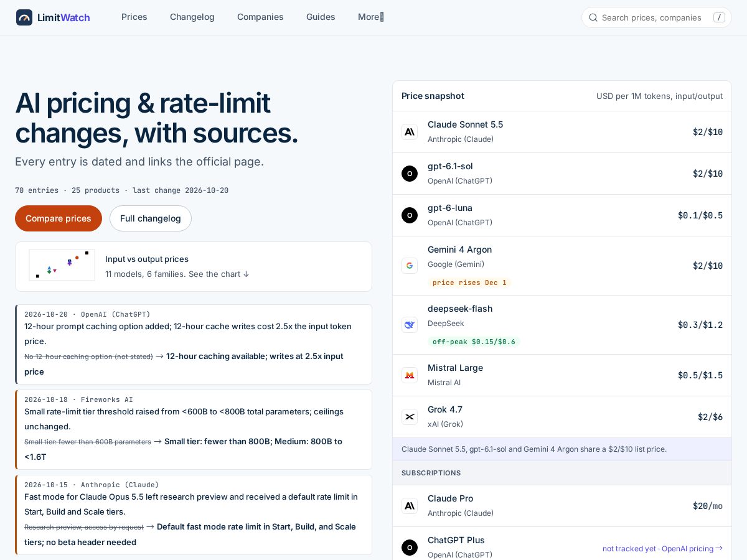This screenshot has width=747, height=560.
Task: Click the DeepSeek icon beside deepseek-flash
Action: (410, 325)
